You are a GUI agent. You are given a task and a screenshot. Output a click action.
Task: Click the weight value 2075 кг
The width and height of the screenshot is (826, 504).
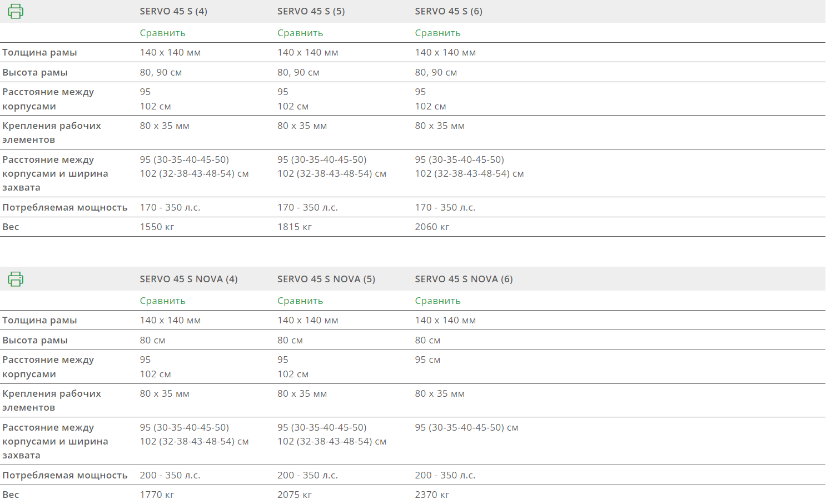295,495
